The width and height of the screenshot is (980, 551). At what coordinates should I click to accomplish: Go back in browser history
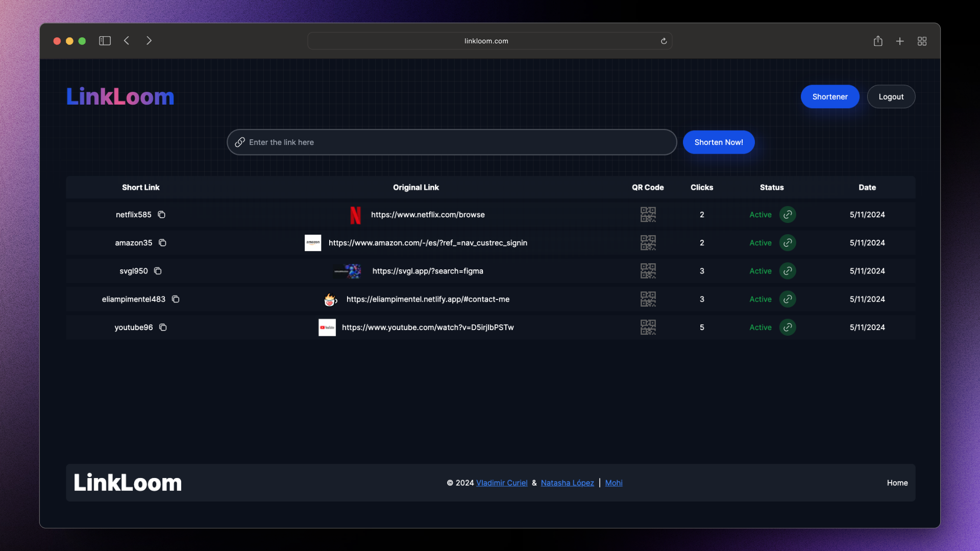point(127,41)
